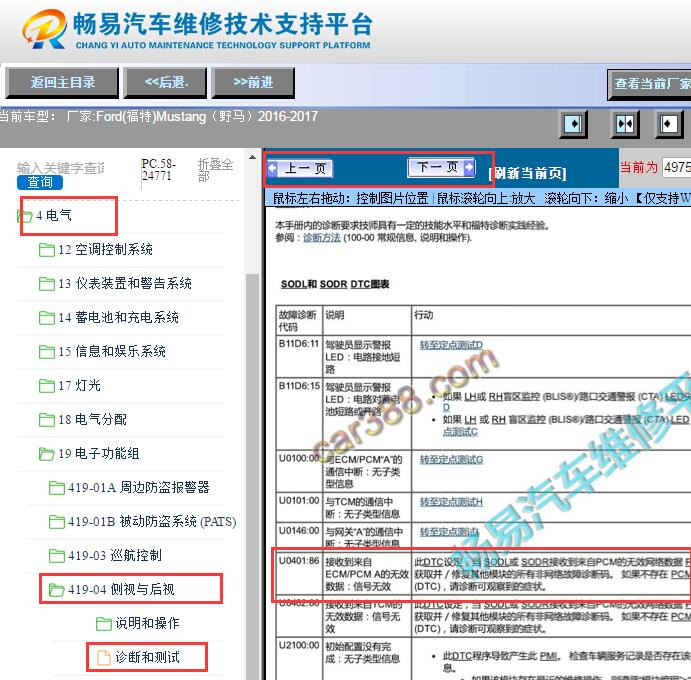Click the keyword search input field
The height and width of the screenshot is (680, 691).
(x=61, y=167)
